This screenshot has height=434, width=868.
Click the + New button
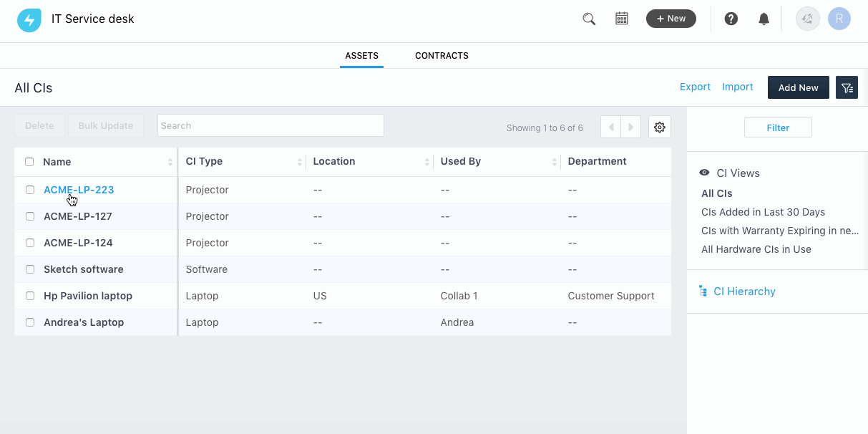pyautogui.click(x=671, y=19)
